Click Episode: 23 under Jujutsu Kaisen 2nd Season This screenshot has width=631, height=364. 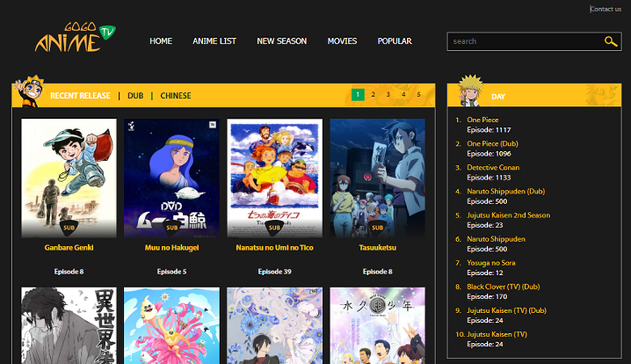(485, 225)
